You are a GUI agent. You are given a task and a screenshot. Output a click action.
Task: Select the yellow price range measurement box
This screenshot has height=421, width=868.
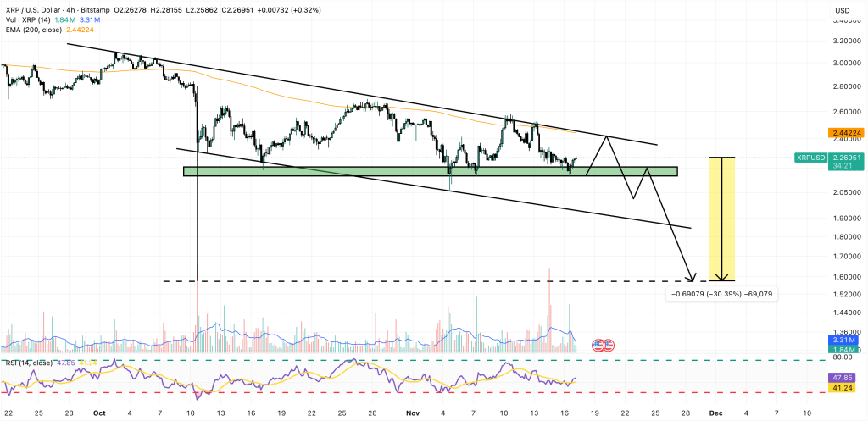(x=721, y=219)
